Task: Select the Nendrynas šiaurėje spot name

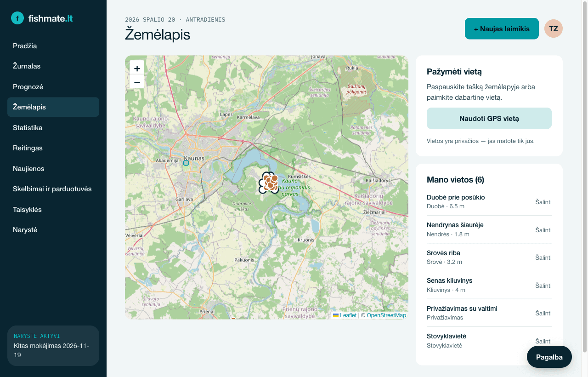Action: coord(455,225)
